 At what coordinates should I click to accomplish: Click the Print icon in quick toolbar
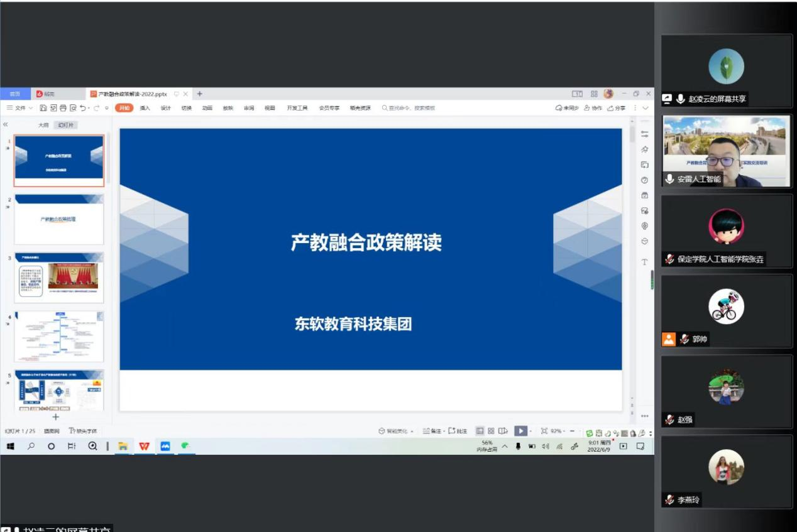pos(63,108)
